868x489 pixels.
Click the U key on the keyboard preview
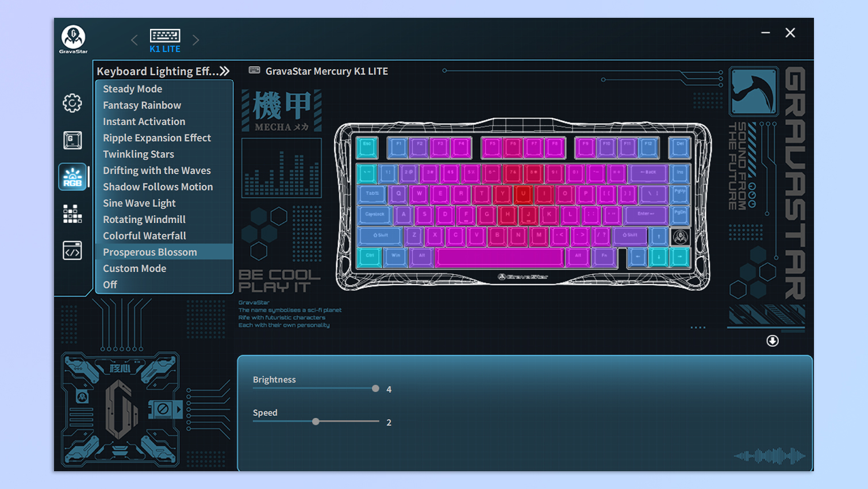pos(523,194)
